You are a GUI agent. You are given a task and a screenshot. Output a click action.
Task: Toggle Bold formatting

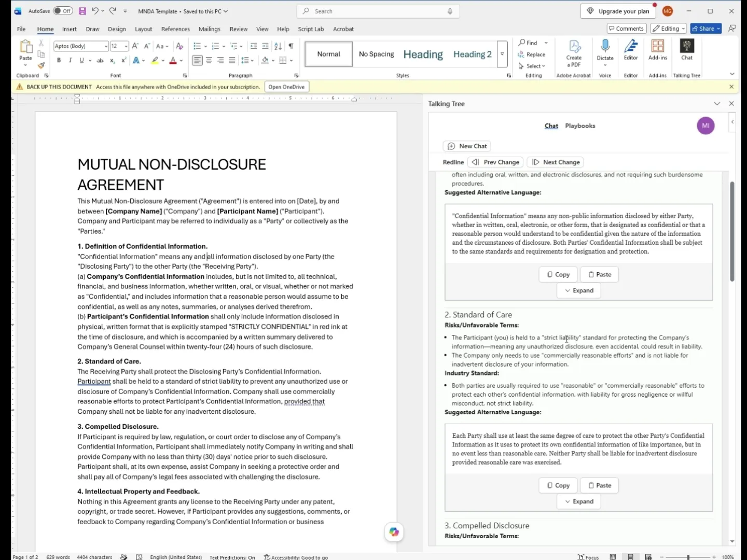pos(59,61)
